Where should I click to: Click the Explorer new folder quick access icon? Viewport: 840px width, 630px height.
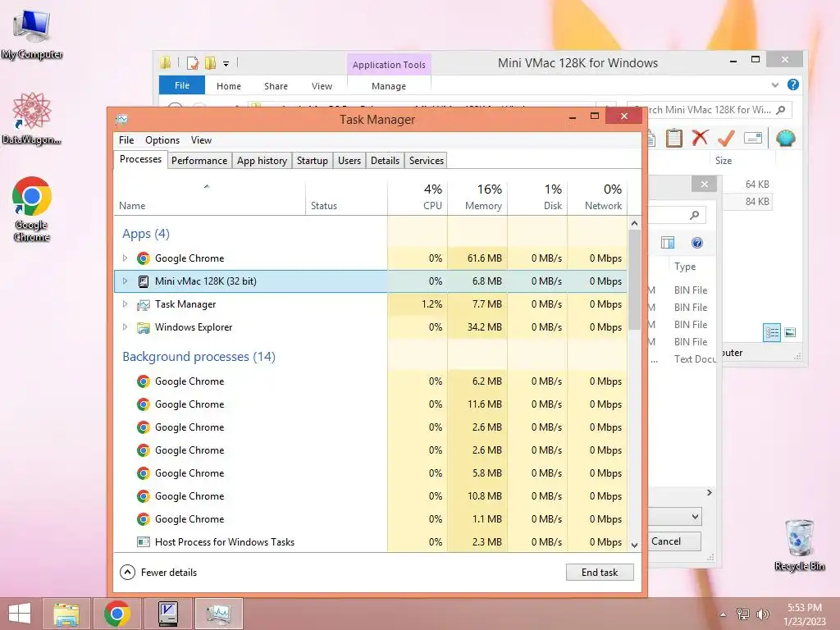[x=210, y=63]
